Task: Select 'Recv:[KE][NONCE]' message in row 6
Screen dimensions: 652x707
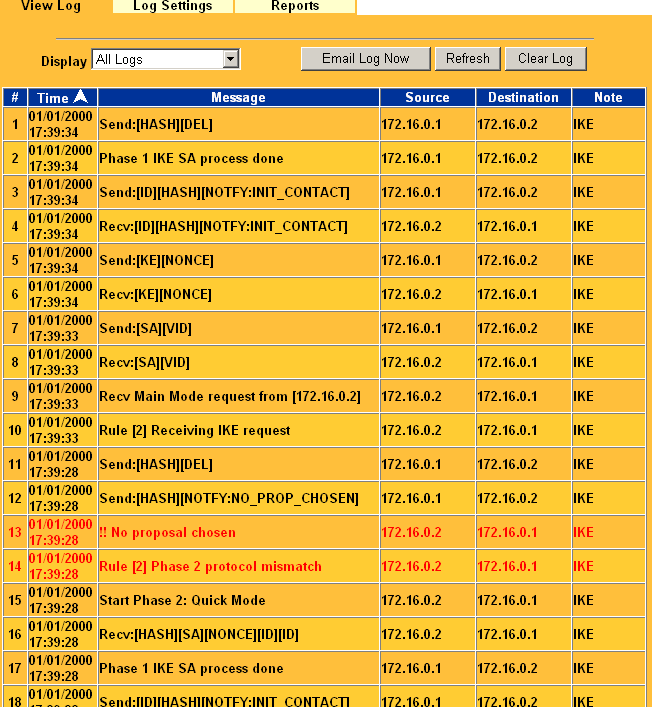Action: (156, 294)
